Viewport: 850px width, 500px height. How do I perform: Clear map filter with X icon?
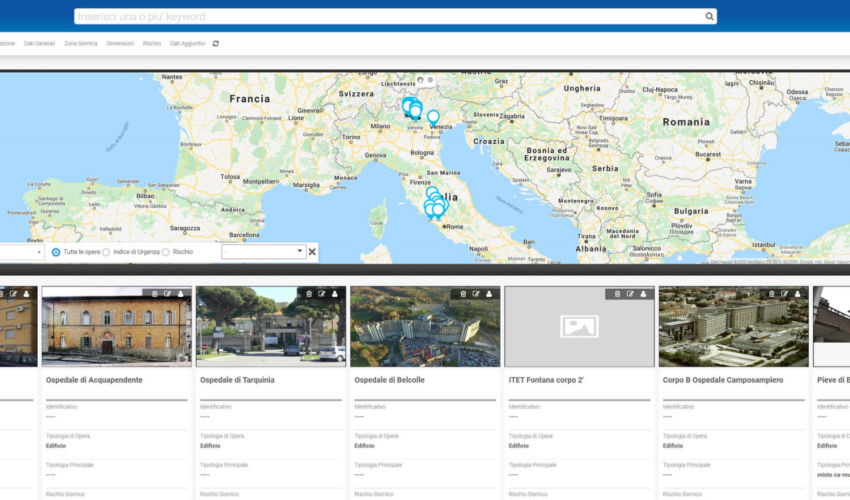point(312,252)
